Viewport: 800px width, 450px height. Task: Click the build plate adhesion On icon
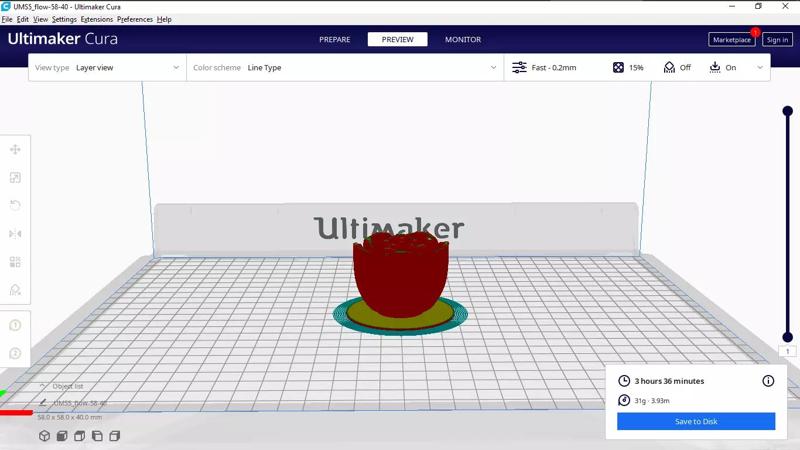(x=715, y=67)
